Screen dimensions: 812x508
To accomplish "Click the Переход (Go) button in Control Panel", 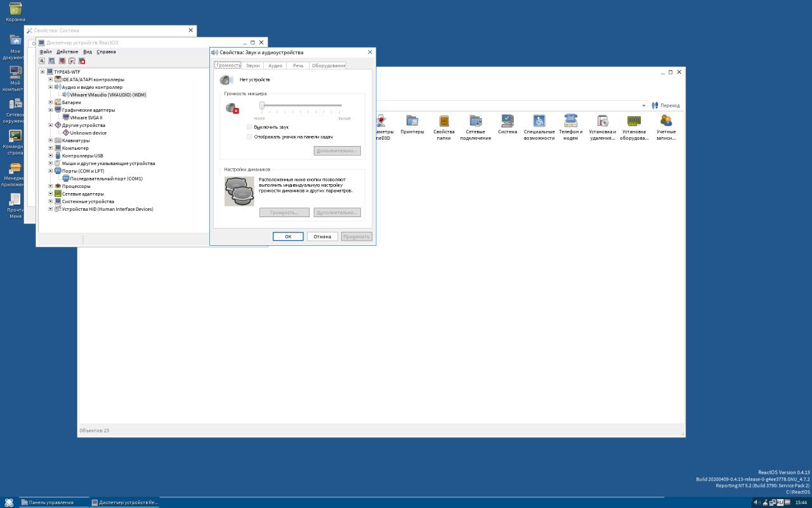I will coord(665,105).
